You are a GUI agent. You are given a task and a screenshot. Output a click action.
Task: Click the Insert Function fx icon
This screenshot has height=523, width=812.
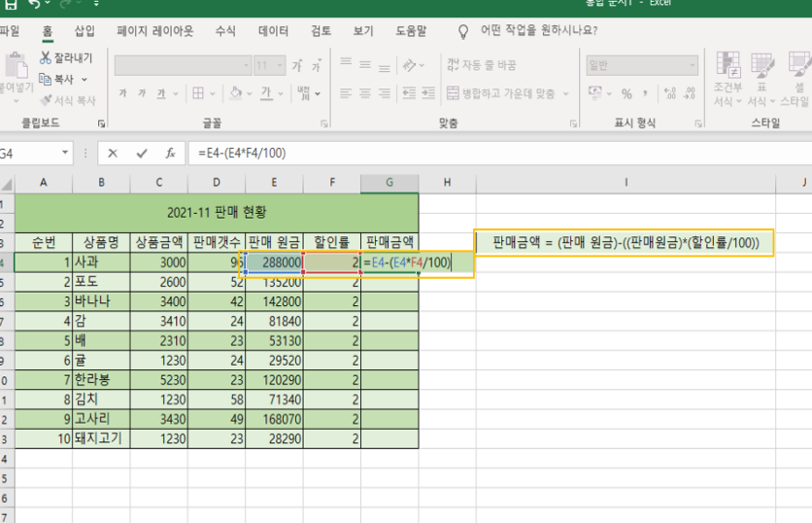click(x=170, y=153)
